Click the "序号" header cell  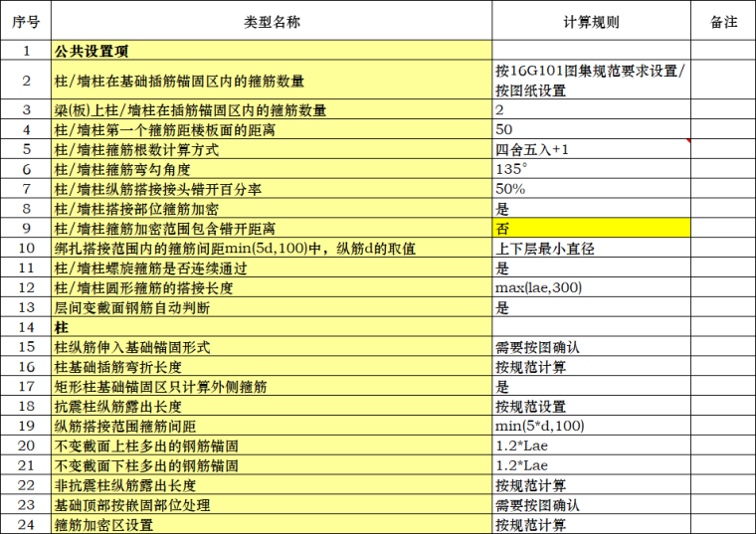pos(26,21)
